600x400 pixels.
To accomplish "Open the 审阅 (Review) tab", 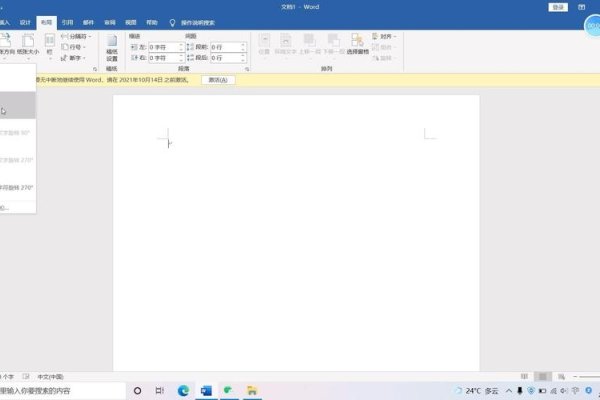I will click(110, 23).
